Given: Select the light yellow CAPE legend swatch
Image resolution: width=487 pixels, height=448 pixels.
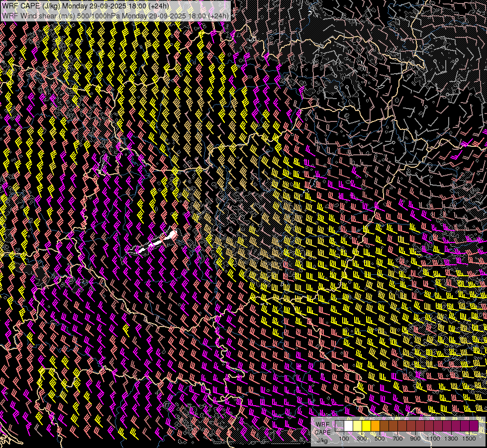Looking at the screenshot, I should tap(357, 426).
